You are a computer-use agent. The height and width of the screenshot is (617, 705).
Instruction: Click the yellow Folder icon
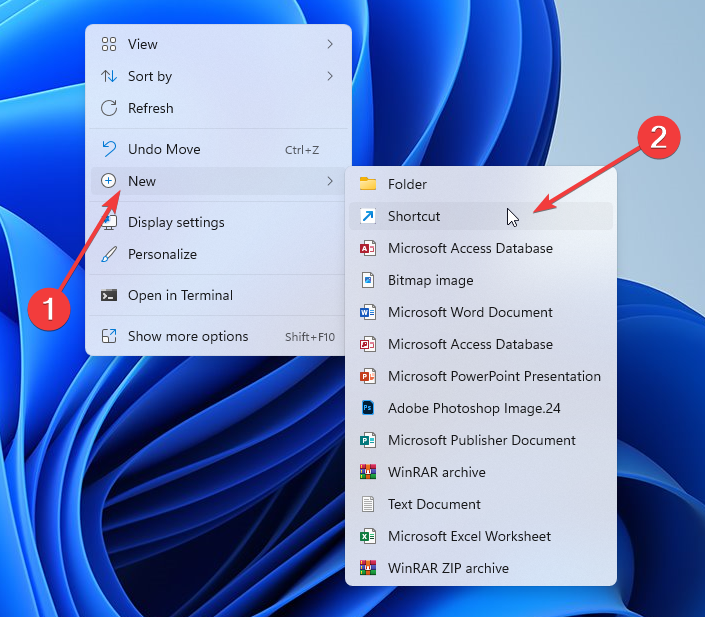pos(368,183)
